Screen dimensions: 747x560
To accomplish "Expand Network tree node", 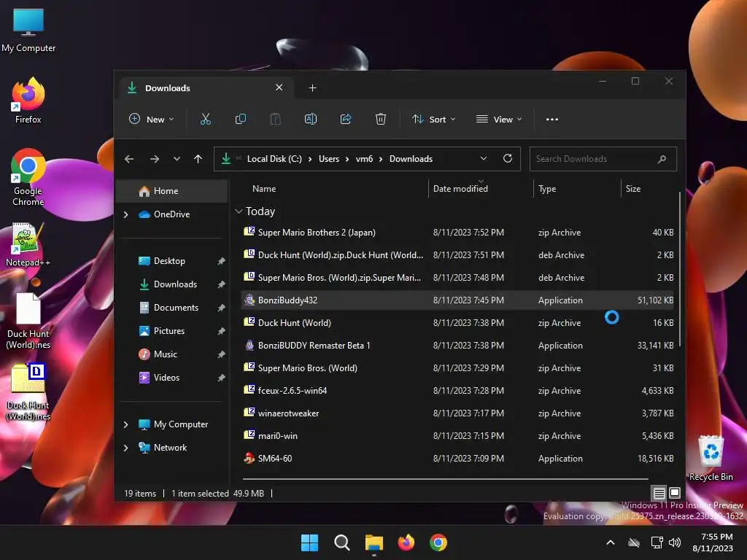I will 125,448.
